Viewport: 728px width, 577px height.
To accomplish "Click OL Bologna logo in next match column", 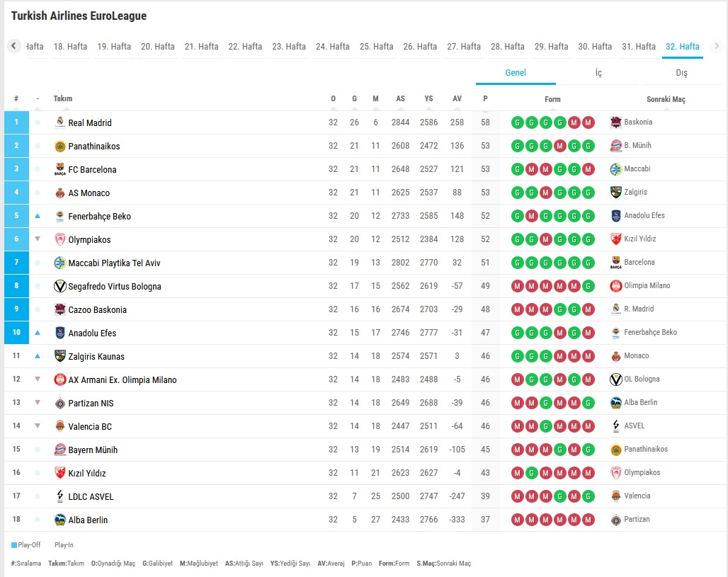I will pos(615,379).
